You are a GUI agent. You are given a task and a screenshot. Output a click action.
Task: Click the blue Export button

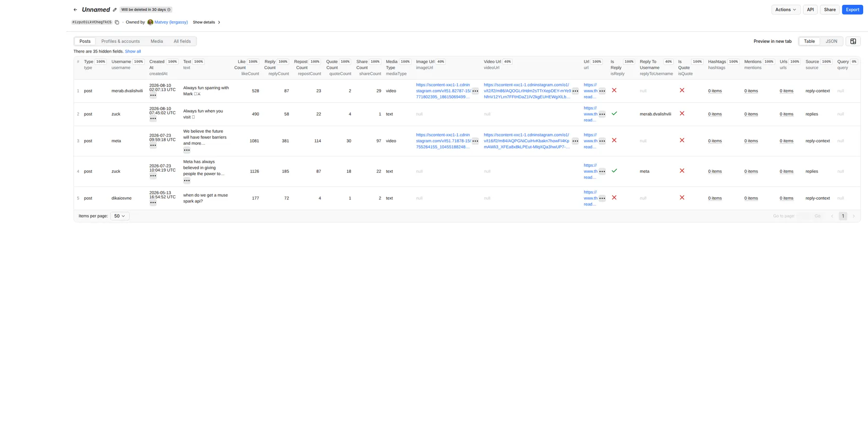tap(852, 10)
